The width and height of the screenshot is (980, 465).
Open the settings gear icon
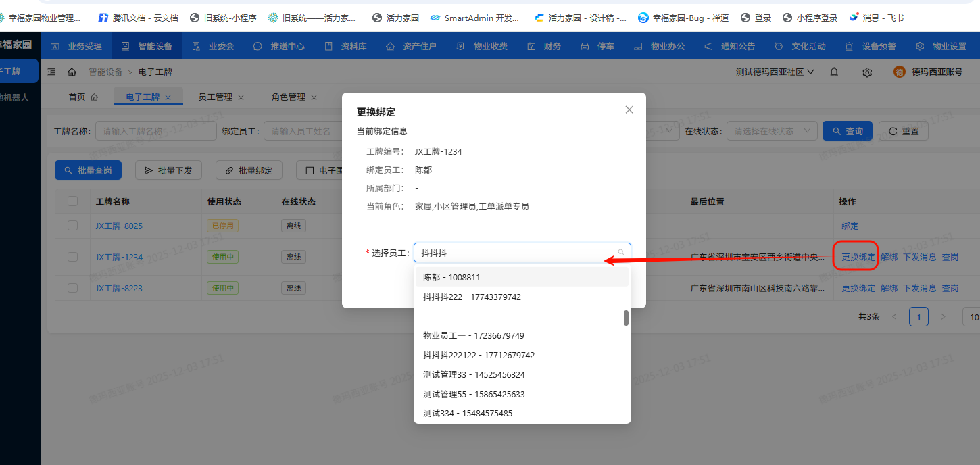click(x=867, y=72)
